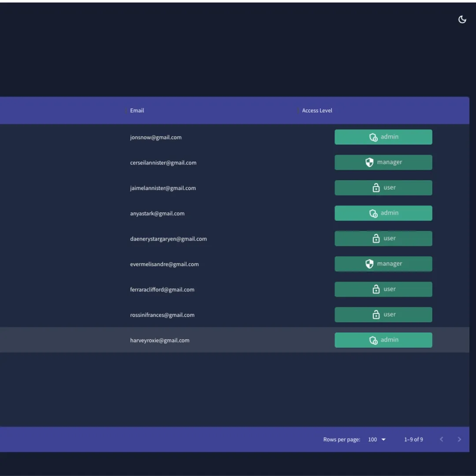Click admin shield icon in harveyroxie row
Image resolution: width=476 pixels, height=476 pixels.
click(x=373, y=340)
